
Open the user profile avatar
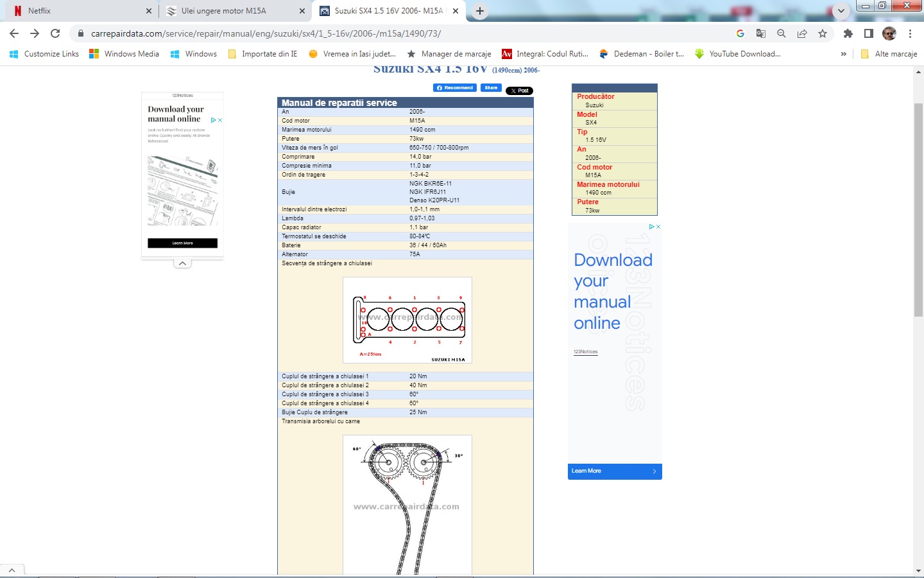889,33
